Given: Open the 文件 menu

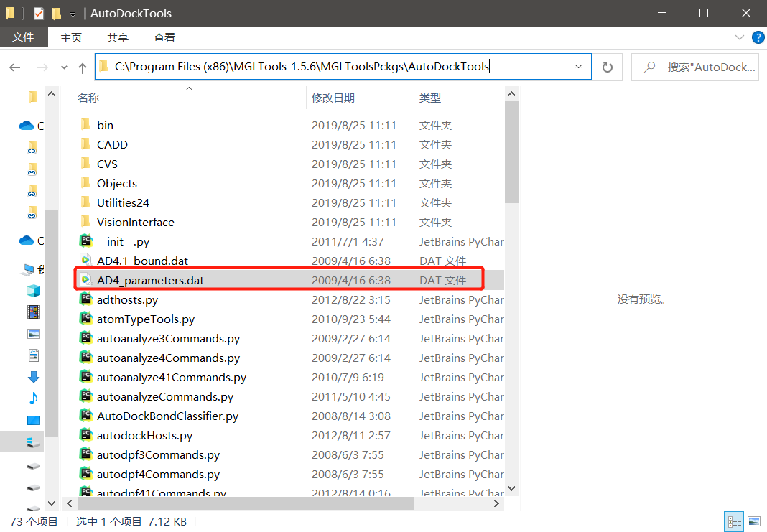Looking at the screenshot, I should click(24, 37).
